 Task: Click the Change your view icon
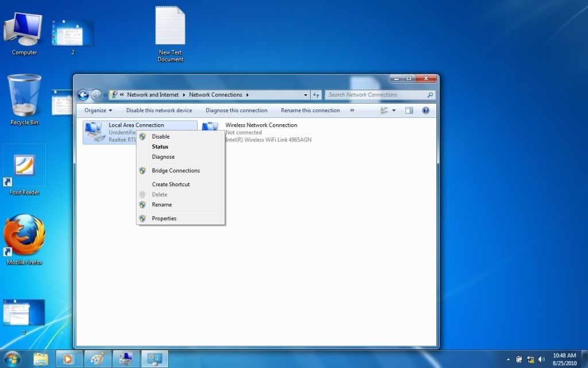click(384, 110)
